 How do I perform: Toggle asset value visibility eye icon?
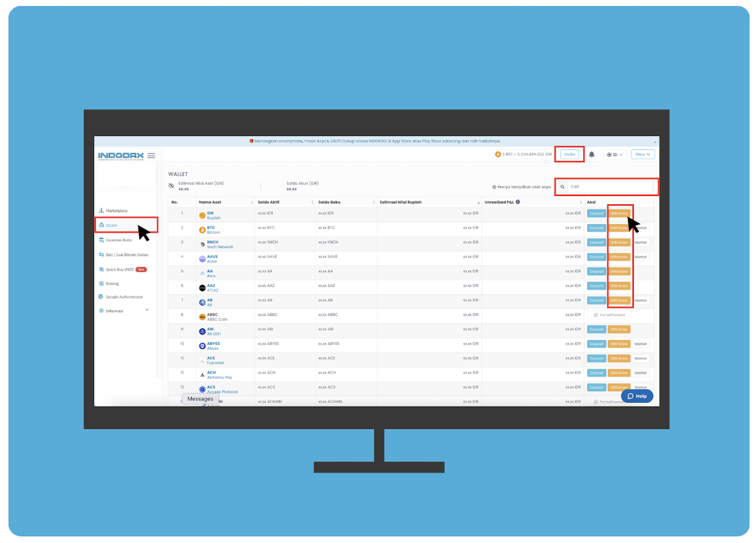171,186
